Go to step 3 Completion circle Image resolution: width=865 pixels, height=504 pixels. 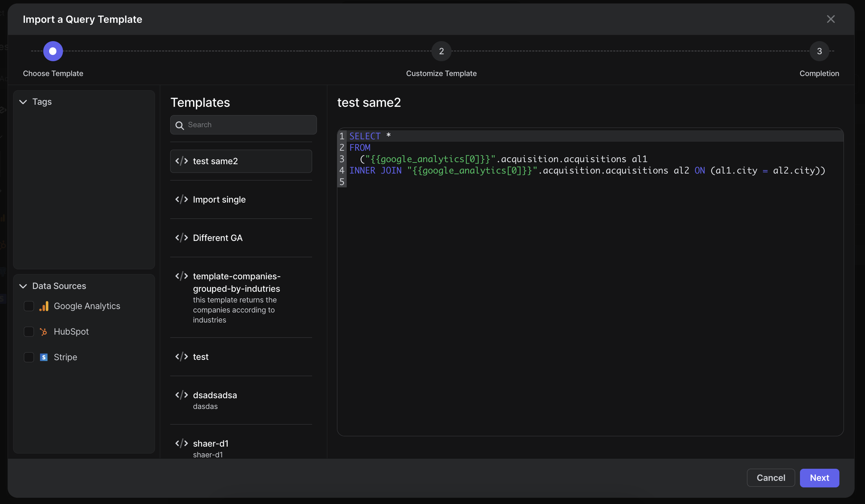(819, 51)
